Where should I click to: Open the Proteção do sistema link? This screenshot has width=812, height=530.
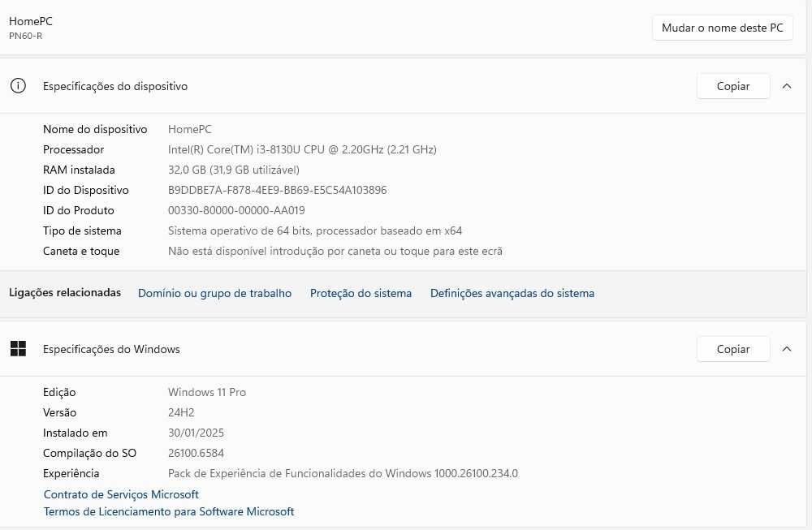(x=361, y=293)
